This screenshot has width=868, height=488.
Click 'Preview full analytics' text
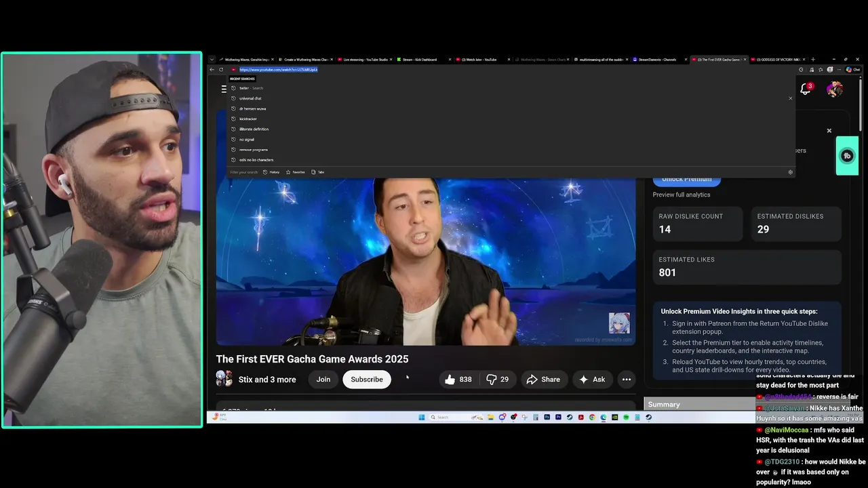coord(682,195)
